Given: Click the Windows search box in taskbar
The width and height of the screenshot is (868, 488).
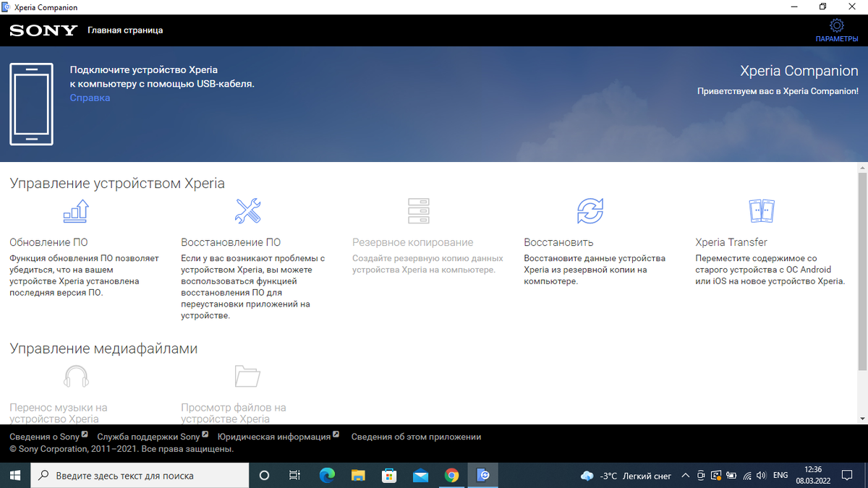Looking at the screenshot, I should pyautogui.click(x=140, y=476).
